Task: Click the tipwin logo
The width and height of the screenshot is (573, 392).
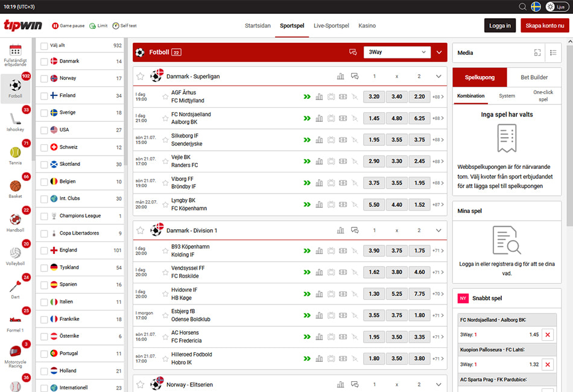Action: click(23, 25)
